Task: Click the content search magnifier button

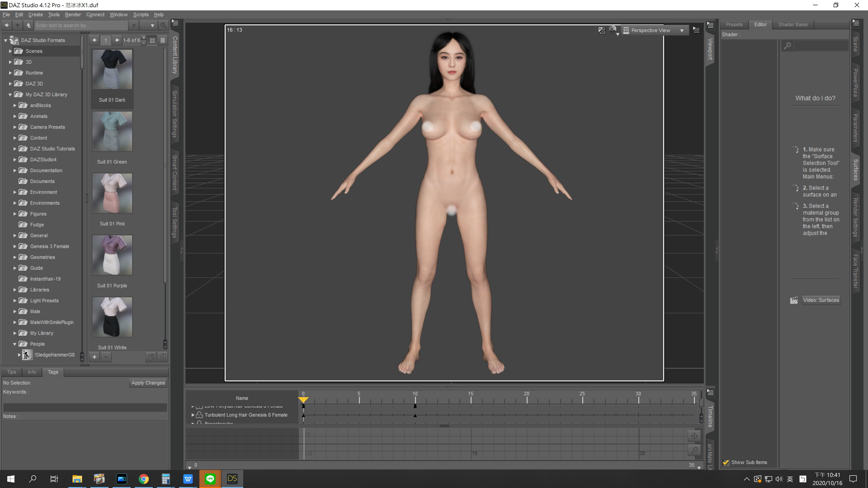Action: (163, 25)
